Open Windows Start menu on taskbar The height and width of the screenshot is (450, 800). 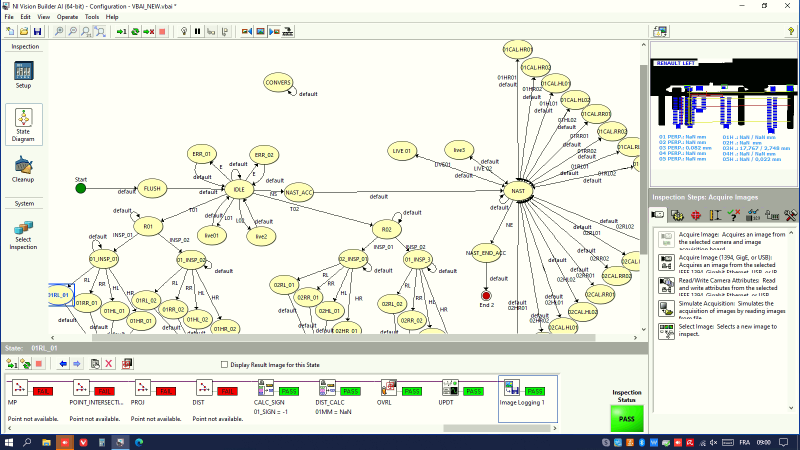click(10, 441)
